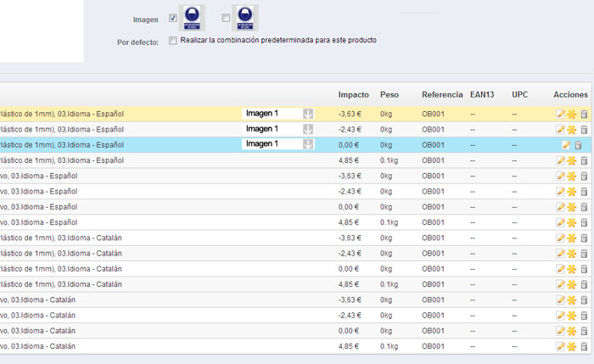594x364 pixels.
Task: Click '-2,43 €' in the 'vo' Español row
Action: (350, 192)
